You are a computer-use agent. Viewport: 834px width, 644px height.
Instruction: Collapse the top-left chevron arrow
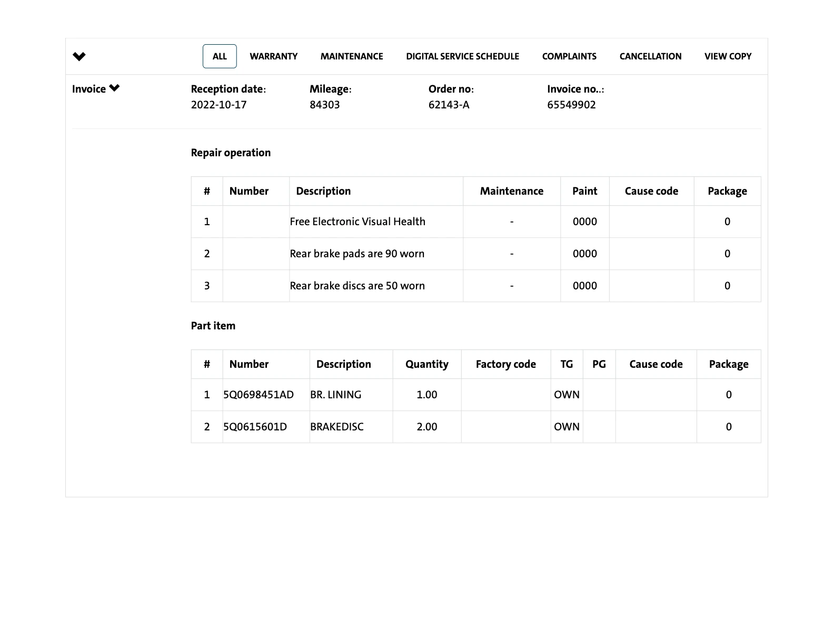tap(79, 56)
